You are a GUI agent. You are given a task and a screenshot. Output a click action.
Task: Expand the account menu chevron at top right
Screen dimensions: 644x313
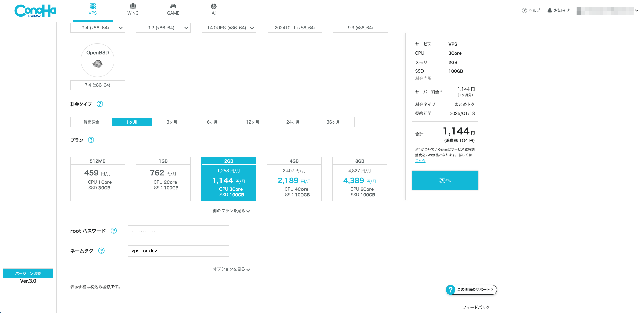click(637, 10)
